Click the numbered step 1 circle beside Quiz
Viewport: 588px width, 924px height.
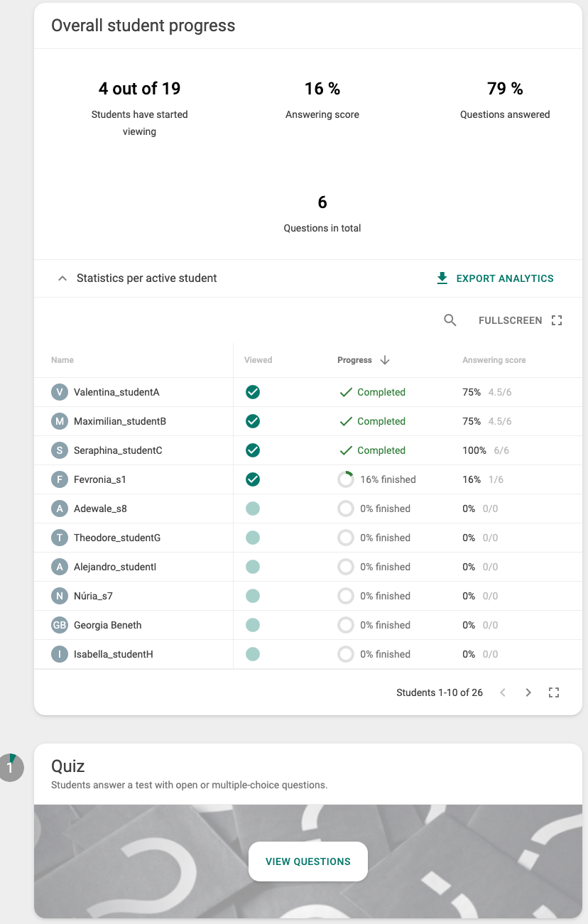(11, 767)
